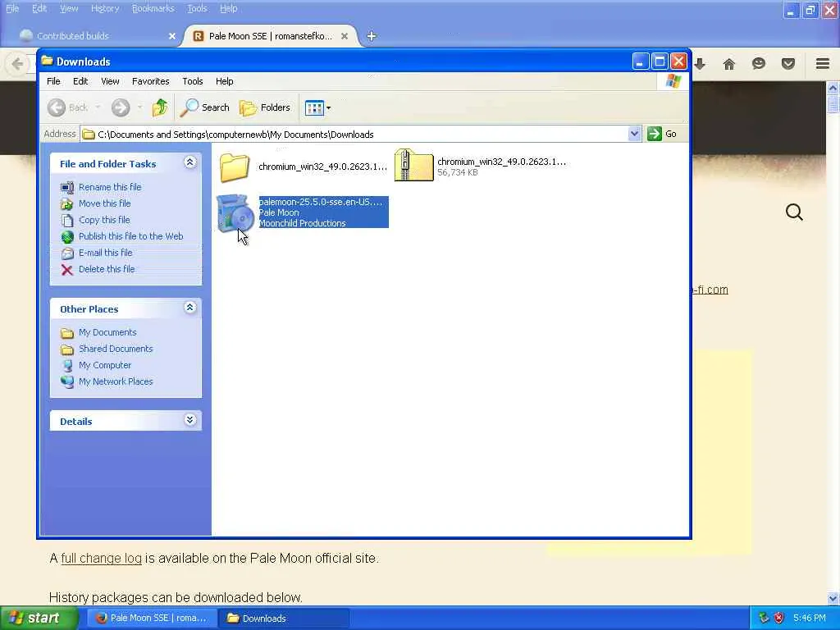Viewport: 840px width, 630px height.
Task: Switch to Pale Moon SSE taskbar item
Action: (x=152, y=619)
